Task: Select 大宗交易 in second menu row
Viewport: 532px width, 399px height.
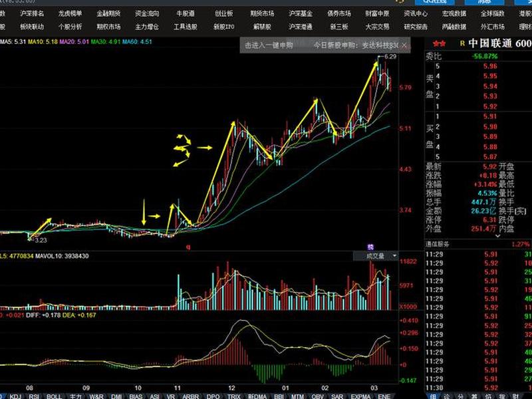Action: [377, 27]
